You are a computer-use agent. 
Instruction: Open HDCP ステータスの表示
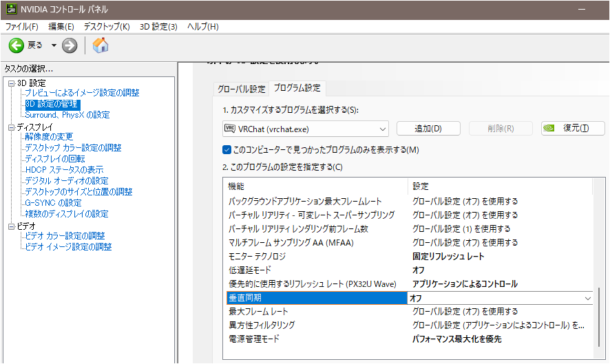click(64, 169)
